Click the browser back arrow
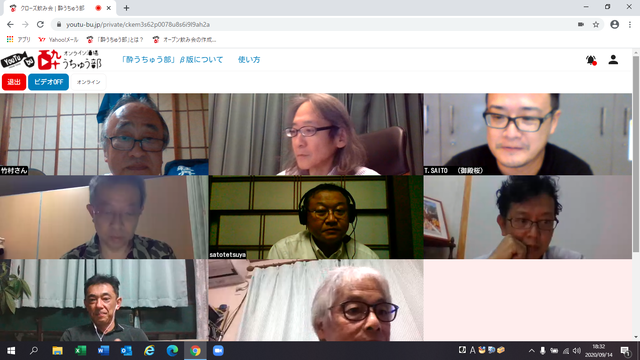 [x=10, y=24]
